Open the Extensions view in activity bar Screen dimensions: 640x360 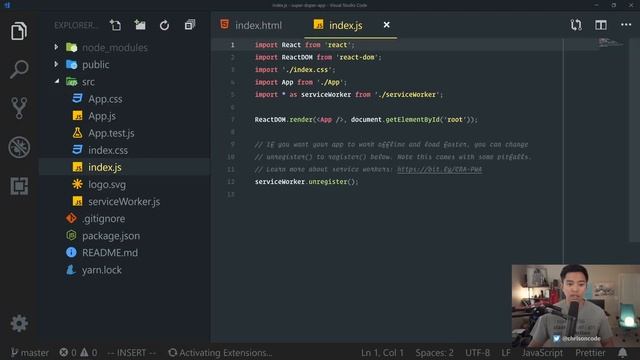coord(19,186)
